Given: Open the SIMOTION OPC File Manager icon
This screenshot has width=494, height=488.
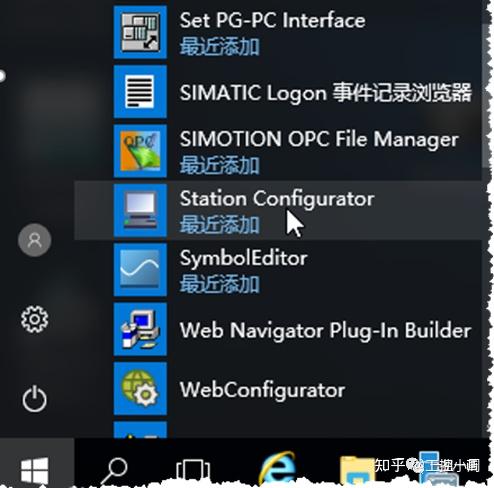Looking at the screenshot, I should coord(140,151).
